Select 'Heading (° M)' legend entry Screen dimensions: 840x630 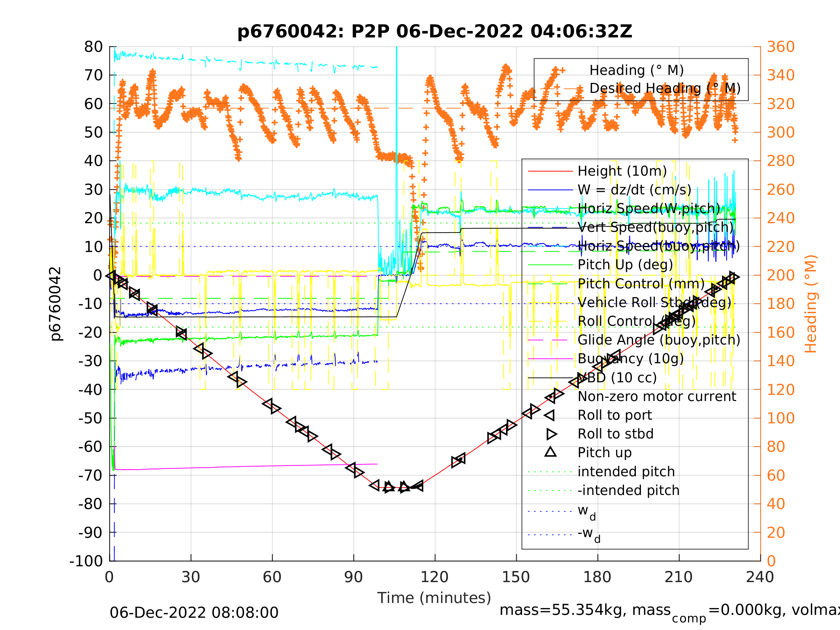tap(637, 70)
